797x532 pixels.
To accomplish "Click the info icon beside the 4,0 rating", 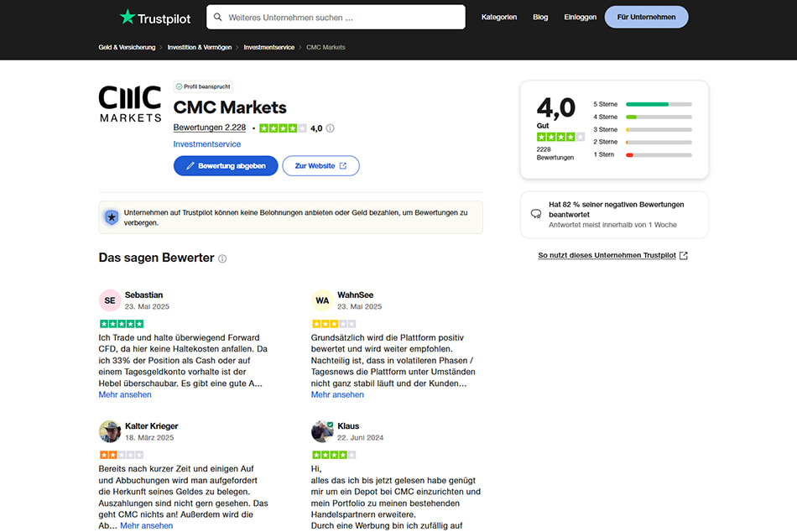I will 331,128.
